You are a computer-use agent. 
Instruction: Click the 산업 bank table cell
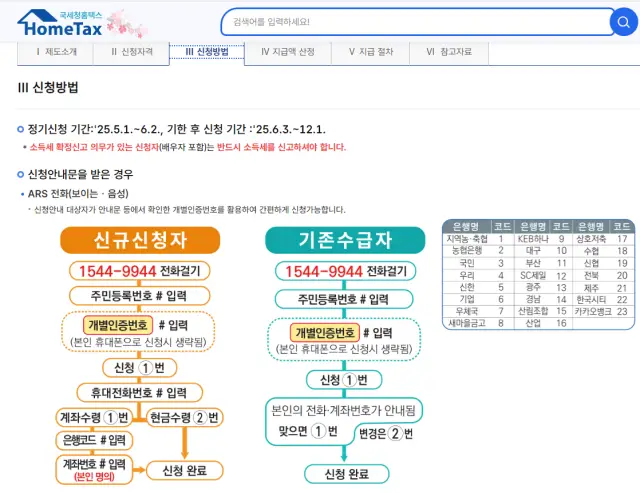[x=533, y=323]
